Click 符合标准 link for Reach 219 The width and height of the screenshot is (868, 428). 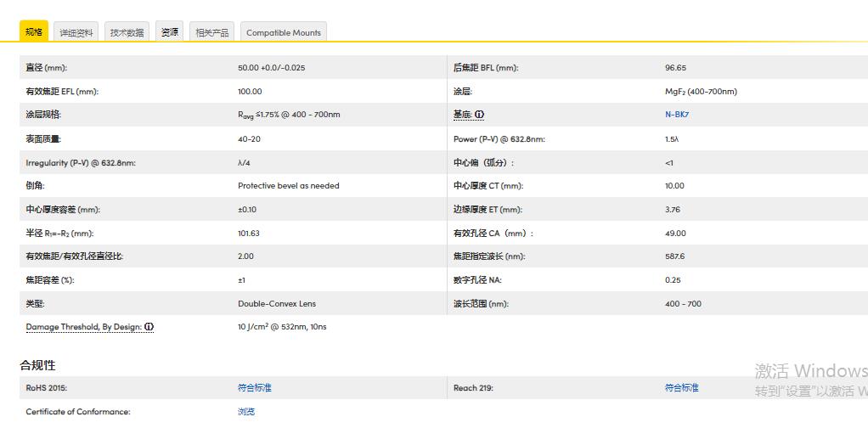click(x=682, y=388)
